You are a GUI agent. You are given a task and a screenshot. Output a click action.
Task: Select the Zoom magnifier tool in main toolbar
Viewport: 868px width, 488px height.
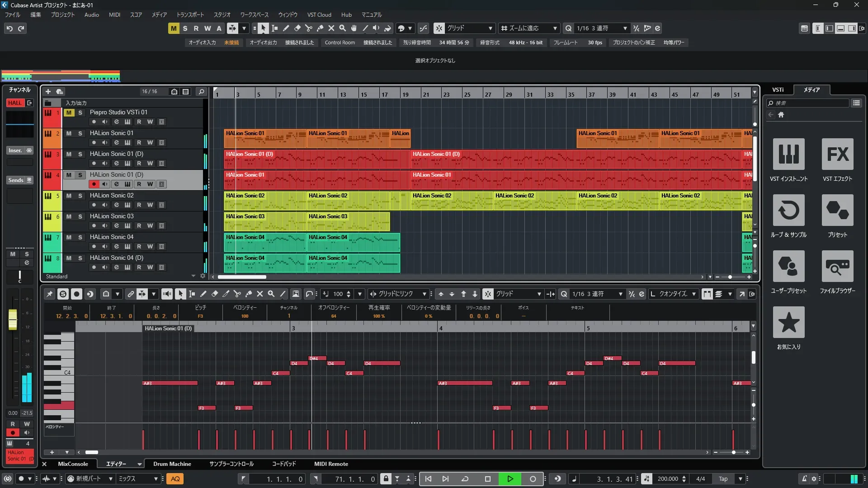click(x=343, y=28)
